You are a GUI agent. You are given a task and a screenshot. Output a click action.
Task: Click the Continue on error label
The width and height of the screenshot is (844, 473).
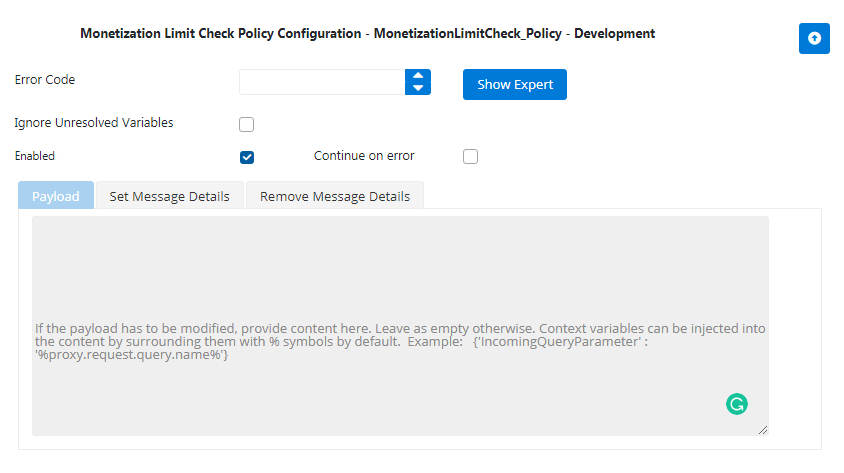[364, 156]
